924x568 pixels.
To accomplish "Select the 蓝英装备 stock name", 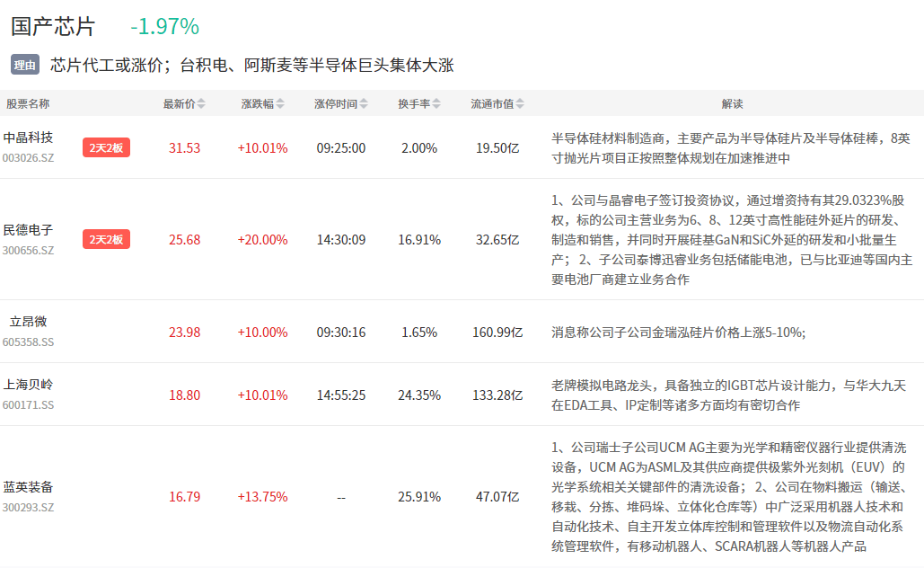I will (28, 487).
